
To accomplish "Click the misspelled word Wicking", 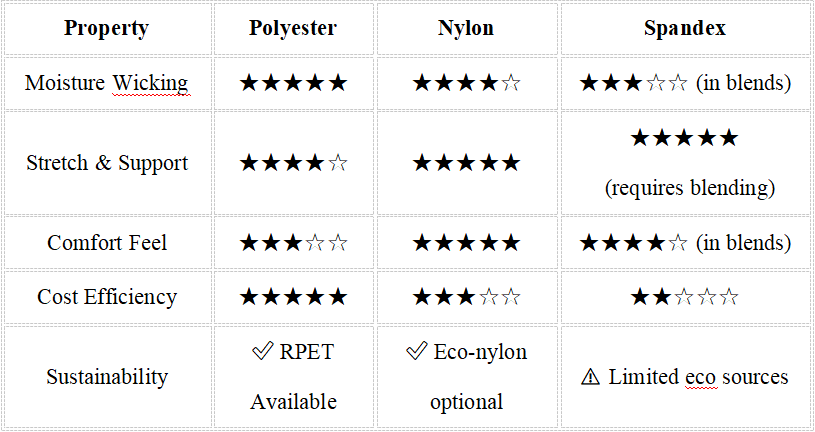I will coord(151,83).
